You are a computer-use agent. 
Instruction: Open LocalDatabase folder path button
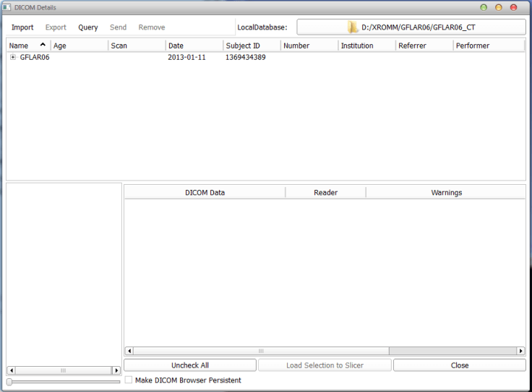click(x=411, y=27)
